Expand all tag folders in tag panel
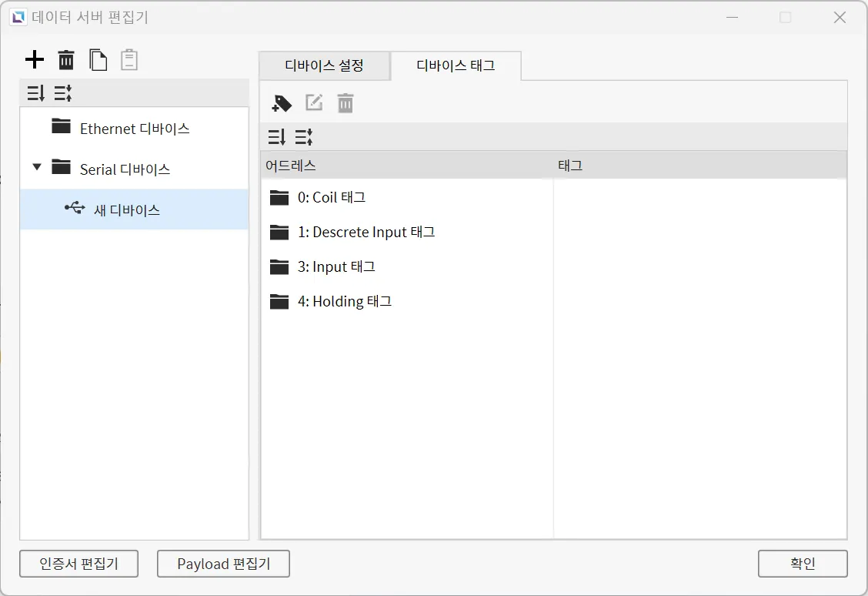868x596 pixels. tap(277, 137)
